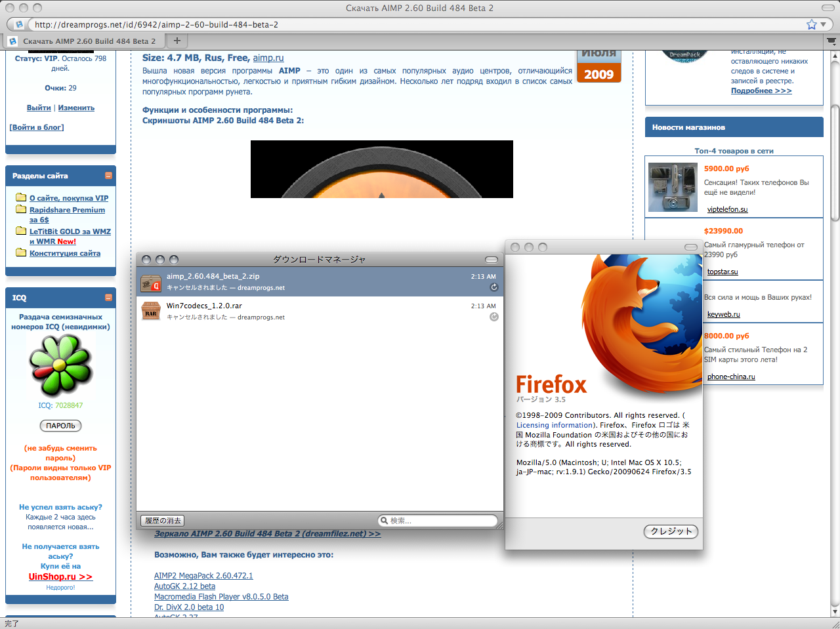840x629 pixels.
Task: Click the aimp_2.60.484_beta_2.zip file icon
Action: 151,283
